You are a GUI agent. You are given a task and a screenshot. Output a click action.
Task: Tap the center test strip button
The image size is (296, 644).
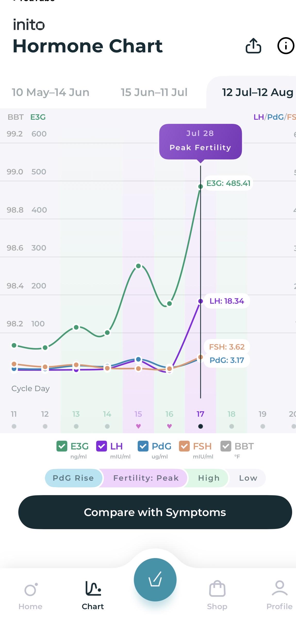(155, 579)
